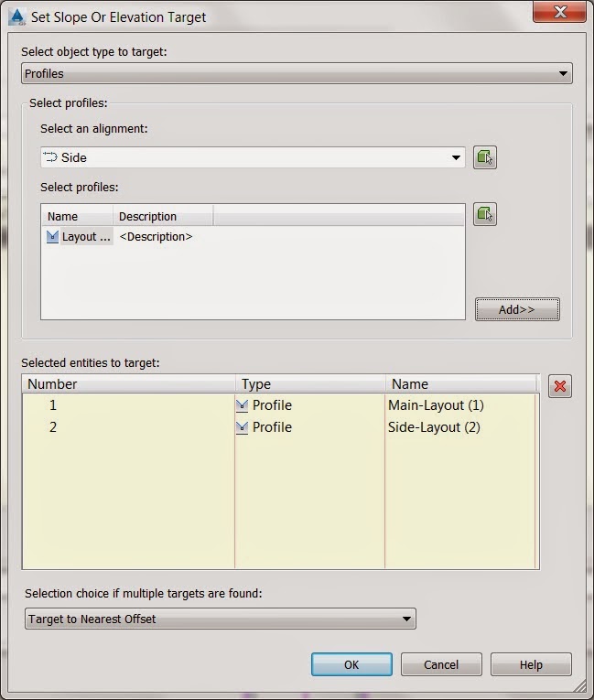
Task: Sort profiles by Name column header
Action: point(77,217)
